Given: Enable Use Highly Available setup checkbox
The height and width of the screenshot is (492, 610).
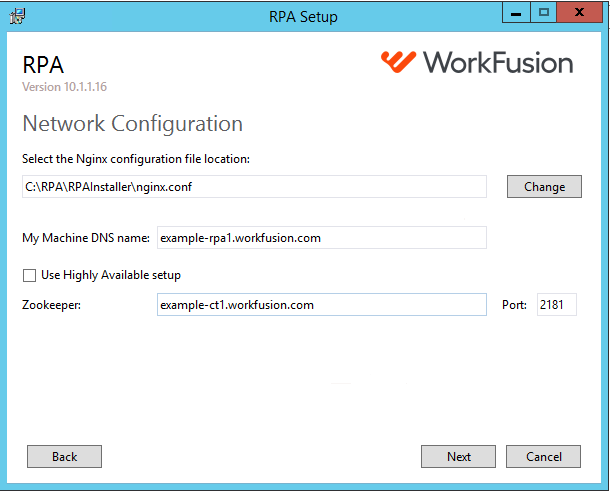Looking at the screenshot, I should pyautogui.click(x=30, y=275).
